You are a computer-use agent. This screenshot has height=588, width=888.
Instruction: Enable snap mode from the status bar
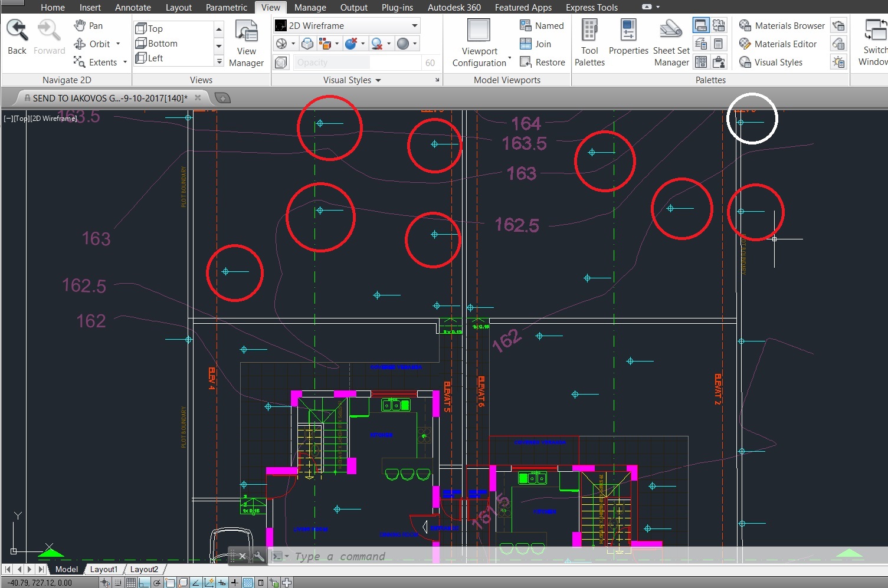point(119,582)
